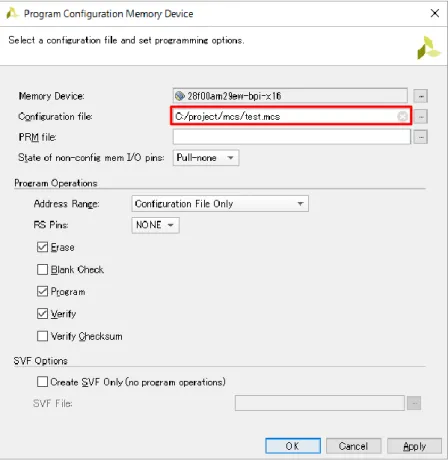Viewport: 448px width, 461px height.
Task: Click the 'Configuration file:' label
Action: point(55,117)
